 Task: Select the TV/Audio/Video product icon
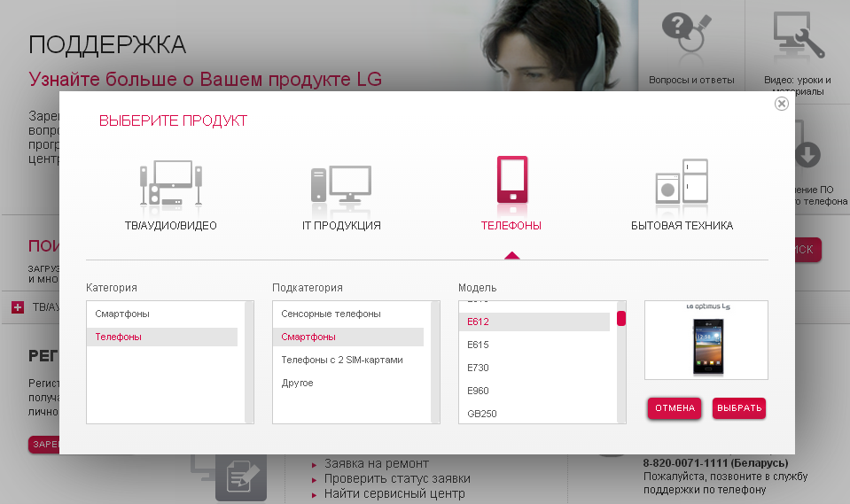pyautogui.click(x=171, y=183)
